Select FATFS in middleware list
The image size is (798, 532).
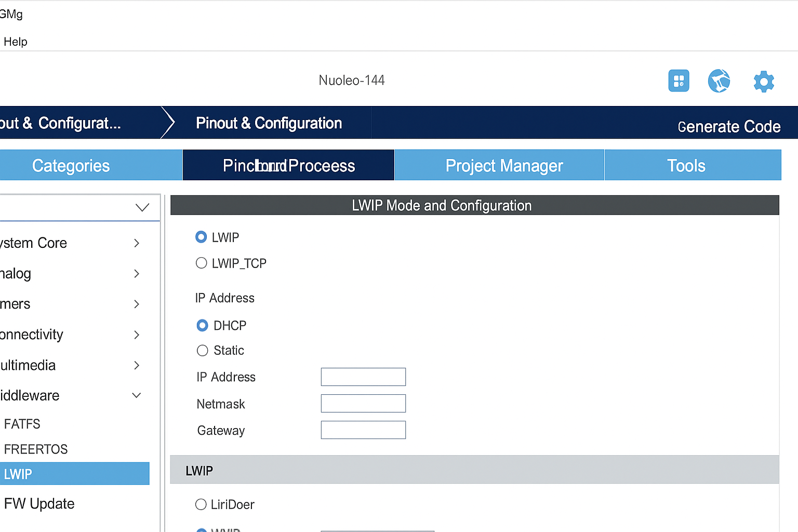pos(22,424)
